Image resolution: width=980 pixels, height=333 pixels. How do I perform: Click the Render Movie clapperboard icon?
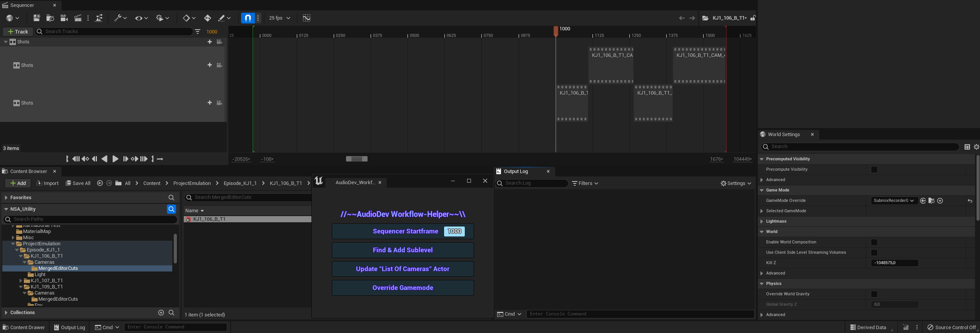78,18
